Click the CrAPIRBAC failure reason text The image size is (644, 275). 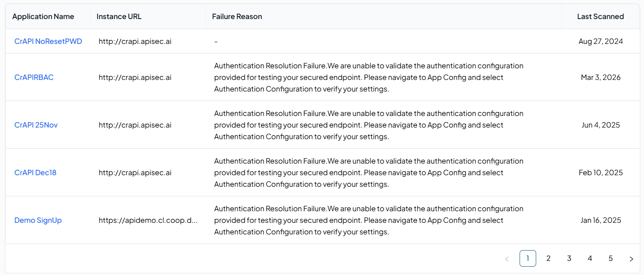click(x=369, y=77)
